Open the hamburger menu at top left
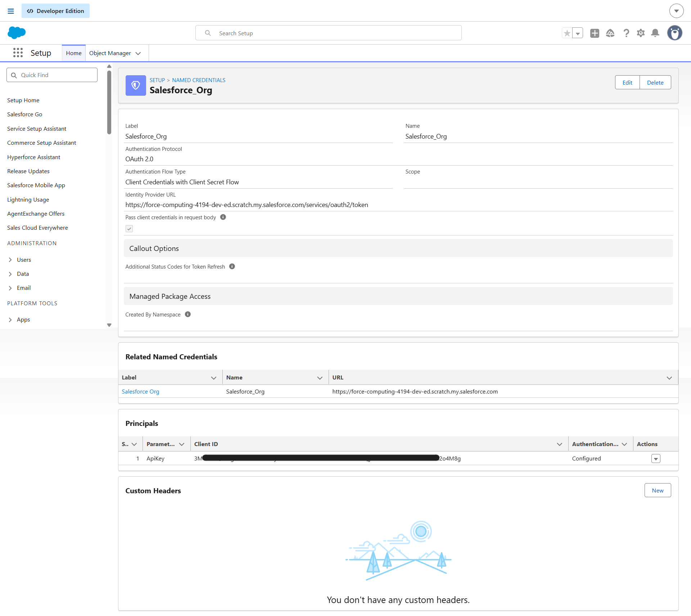The height and width of the screenshot is (616, 691). (x=11, y=11)
